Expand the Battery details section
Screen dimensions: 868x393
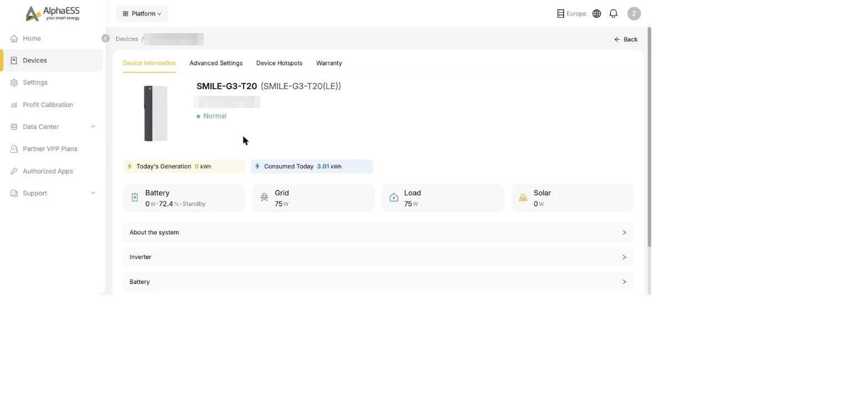[x=378, y=282]
